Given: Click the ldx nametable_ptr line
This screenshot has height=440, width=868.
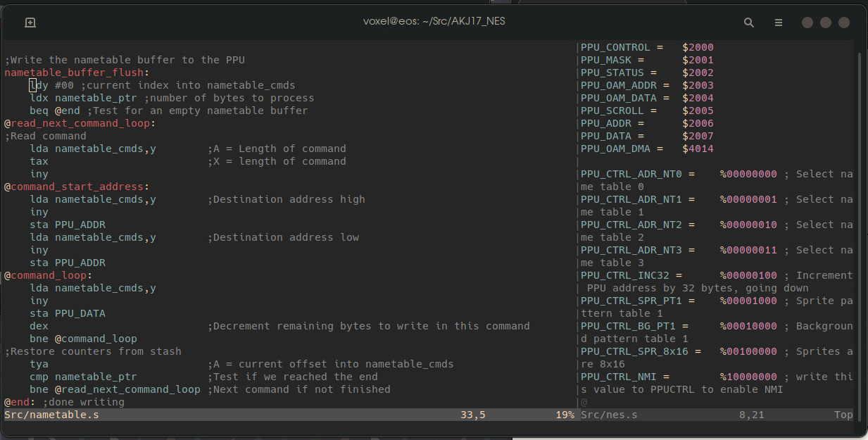Looking at the screenshot, I should click(x=172, y=98).
